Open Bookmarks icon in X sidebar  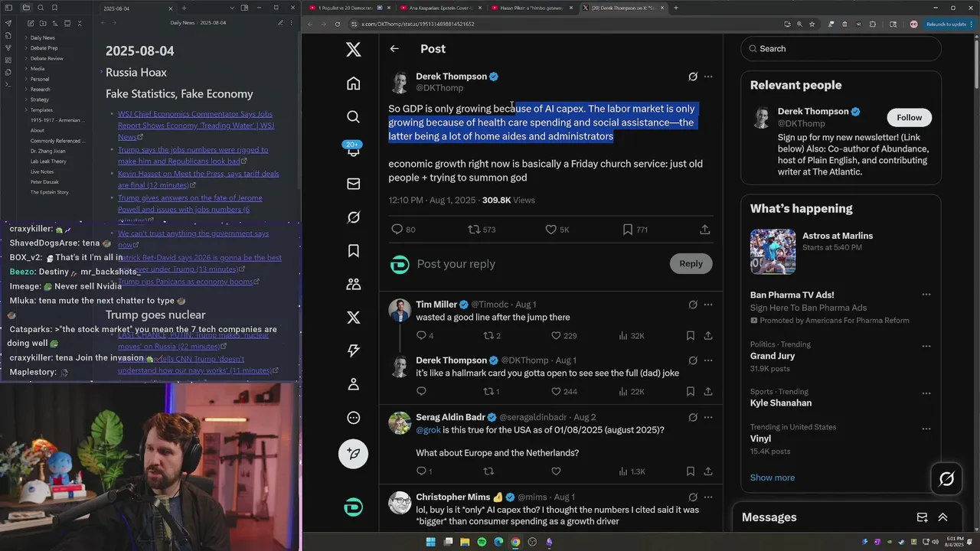pos(353,250)
